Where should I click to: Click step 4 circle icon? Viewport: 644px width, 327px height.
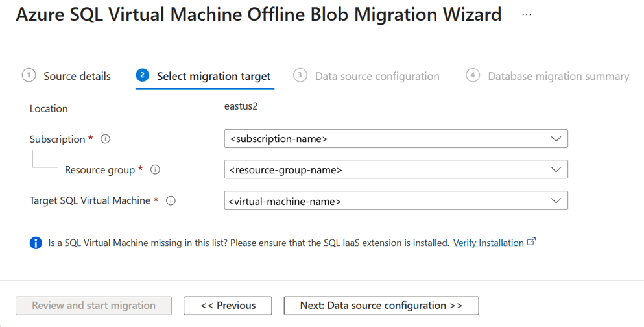(473, 75)
